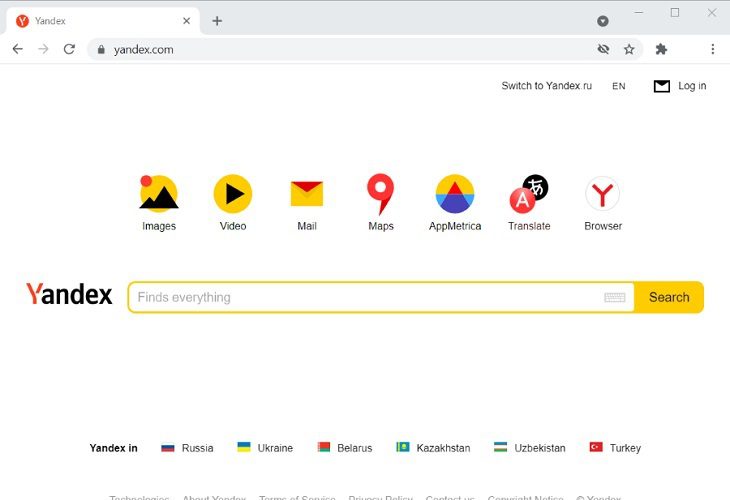Click the Video label text
The image size is (730, 500).
tap(233, 226)
